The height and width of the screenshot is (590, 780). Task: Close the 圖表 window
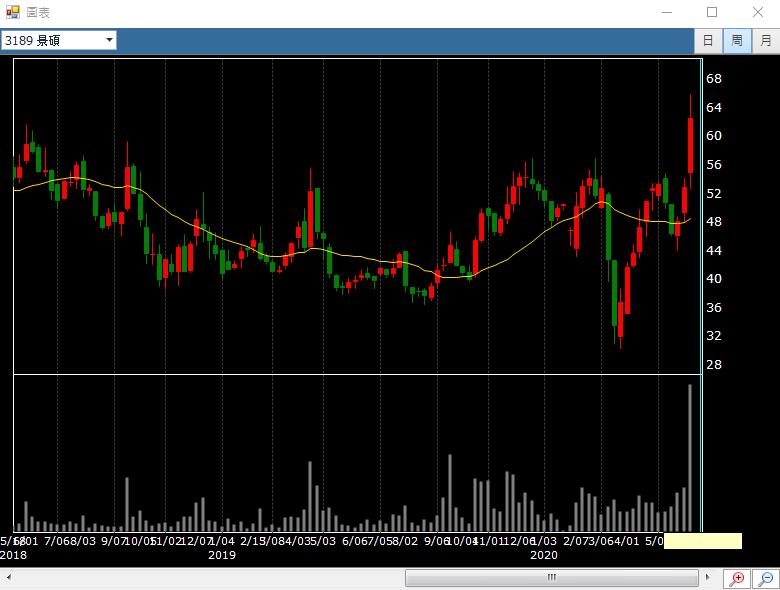(x=758, y=12)
